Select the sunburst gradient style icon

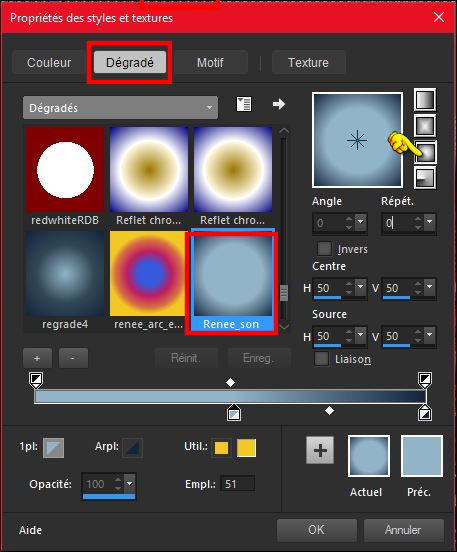click(x=425, y=152)
